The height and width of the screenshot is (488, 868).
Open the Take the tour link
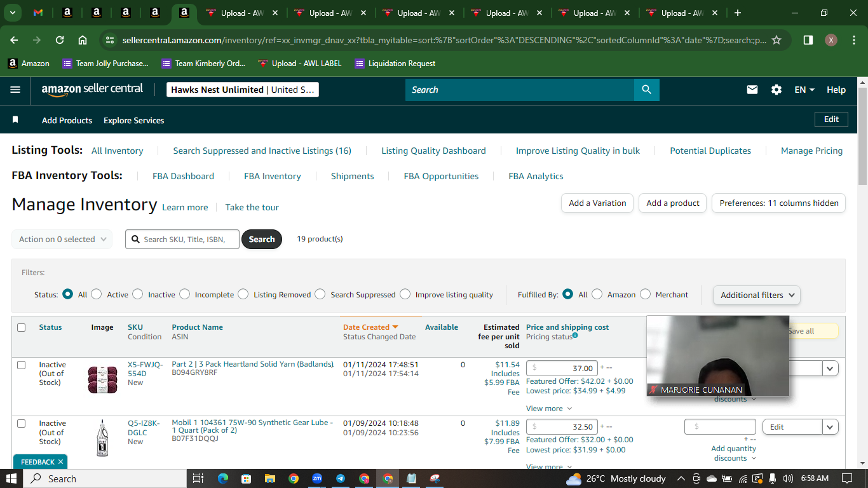[252, 207]
